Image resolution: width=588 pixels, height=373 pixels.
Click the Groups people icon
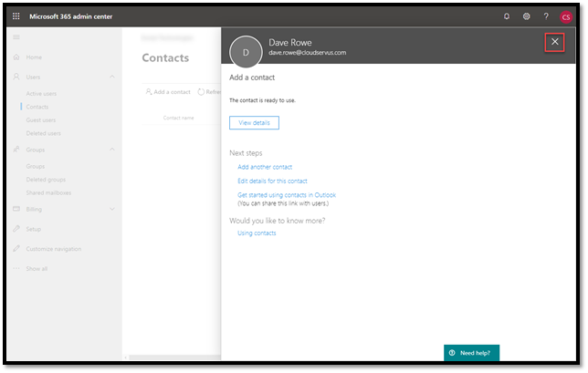coord(16,150)
